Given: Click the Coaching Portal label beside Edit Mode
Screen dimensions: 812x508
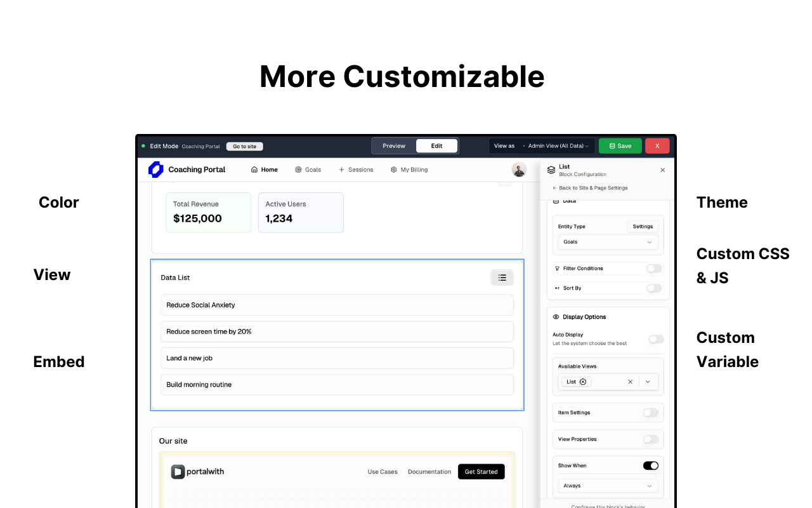Looking at the screenshot, I should click(200, 147).
